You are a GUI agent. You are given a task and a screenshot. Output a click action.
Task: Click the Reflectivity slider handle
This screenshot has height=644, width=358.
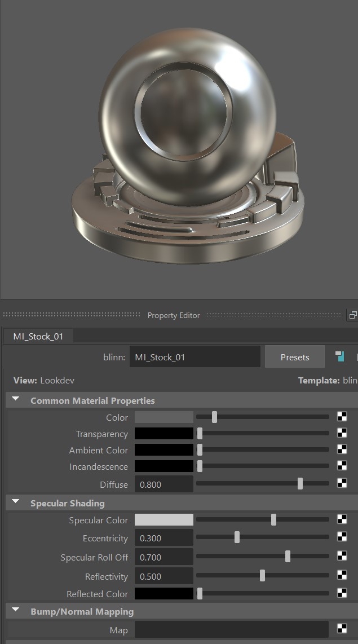[262, 575]
